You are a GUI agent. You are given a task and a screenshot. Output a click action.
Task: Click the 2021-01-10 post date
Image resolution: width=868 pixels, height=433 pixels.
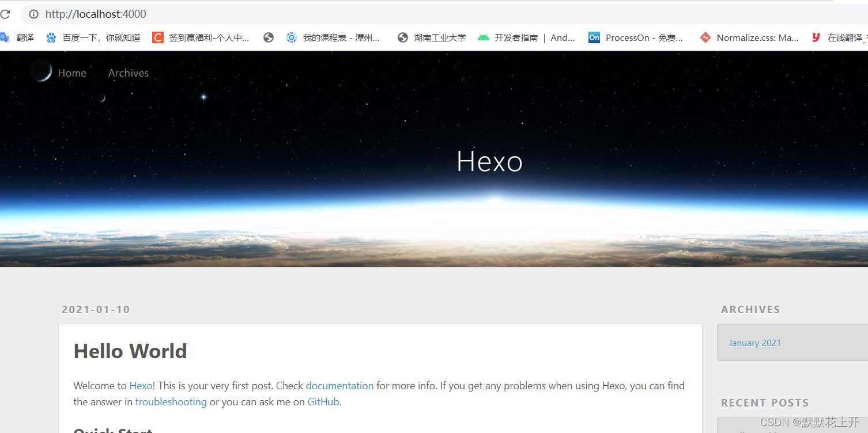click(96, 310)
